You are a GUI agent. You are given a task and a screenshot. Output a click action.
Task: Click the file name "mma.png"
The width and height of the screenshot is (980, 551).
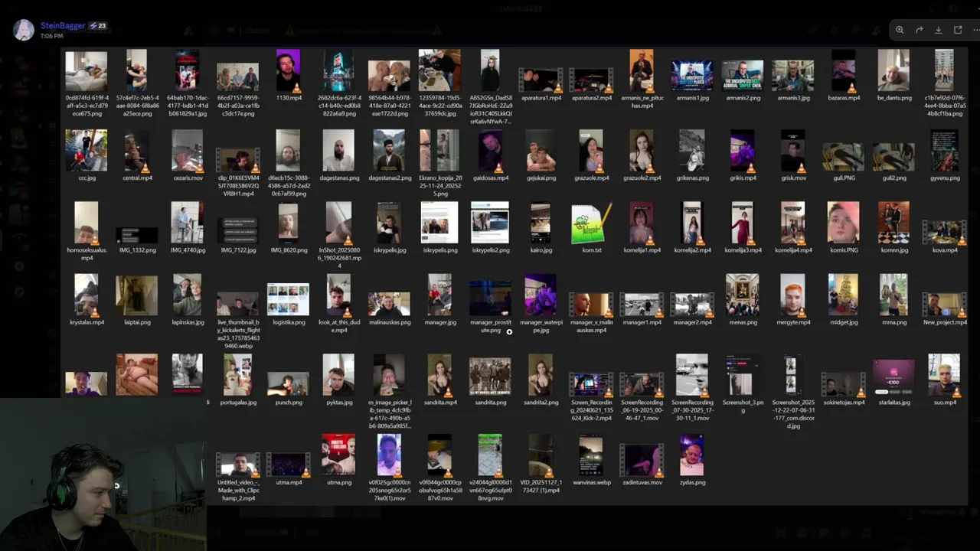pos(893,322)
